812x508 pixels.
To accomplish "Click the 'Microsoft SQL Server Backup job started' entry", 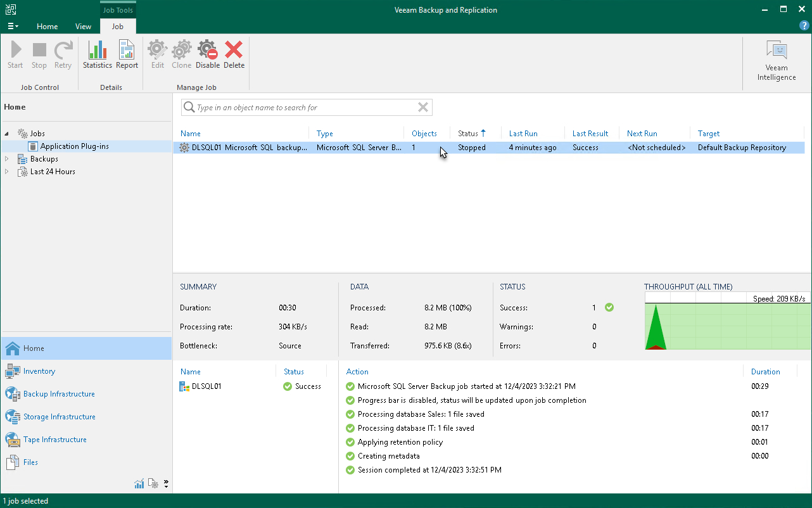I will click(x=467, y=386).
